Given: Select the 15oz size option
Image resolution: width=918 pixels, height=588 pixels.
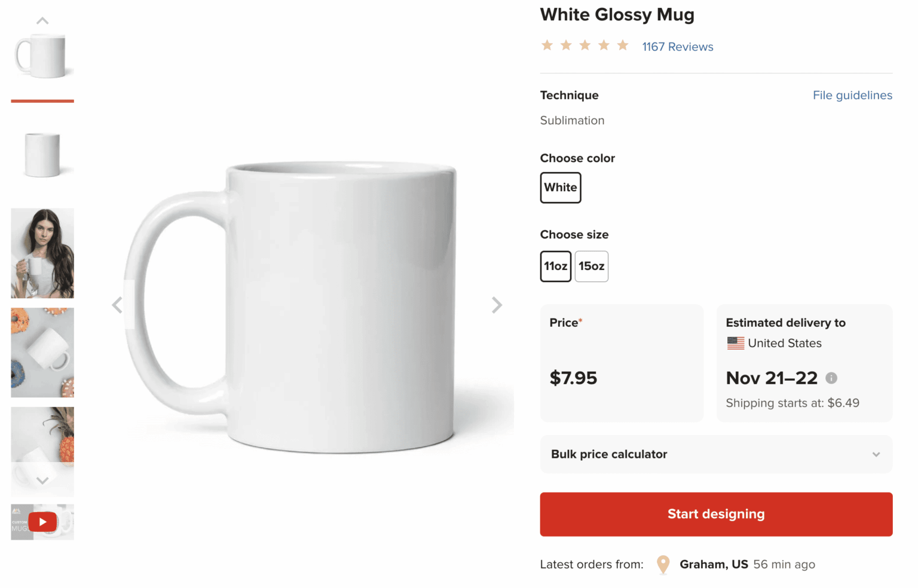Looking at the screenshot, I should coord(591,266).
